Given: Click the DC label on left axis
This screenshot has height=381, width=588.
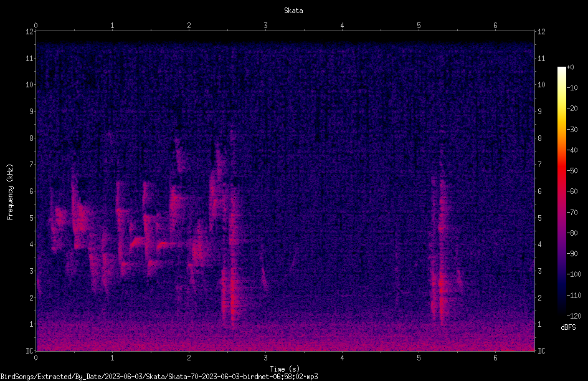Looking at the screenshot, I should tap(30, 351).
